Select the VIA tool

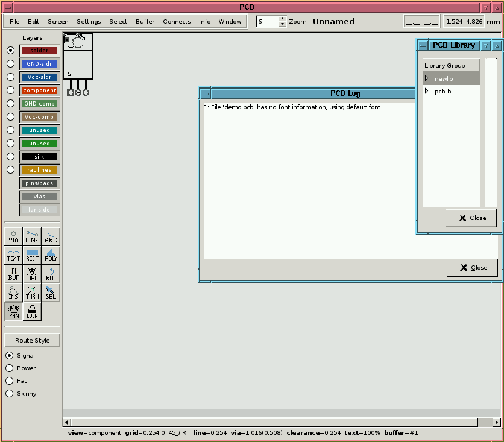13,236
